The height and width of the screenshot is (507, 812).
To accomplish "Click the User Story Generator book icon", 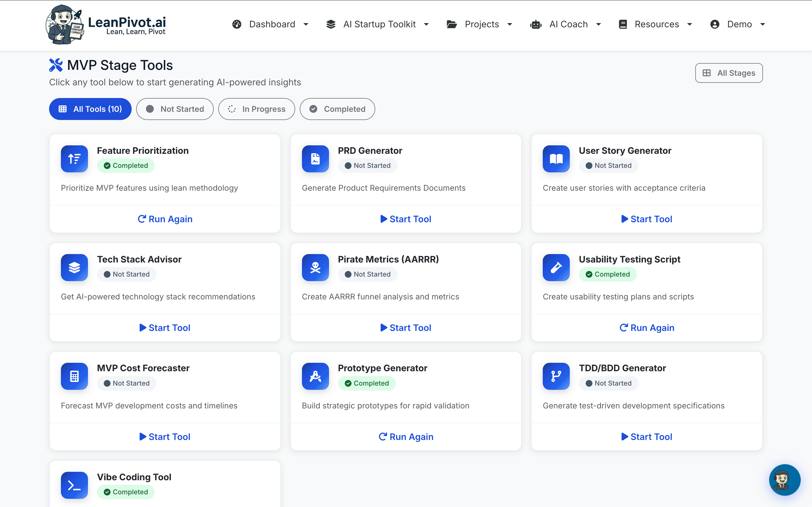I will click(x=556, y=159).
